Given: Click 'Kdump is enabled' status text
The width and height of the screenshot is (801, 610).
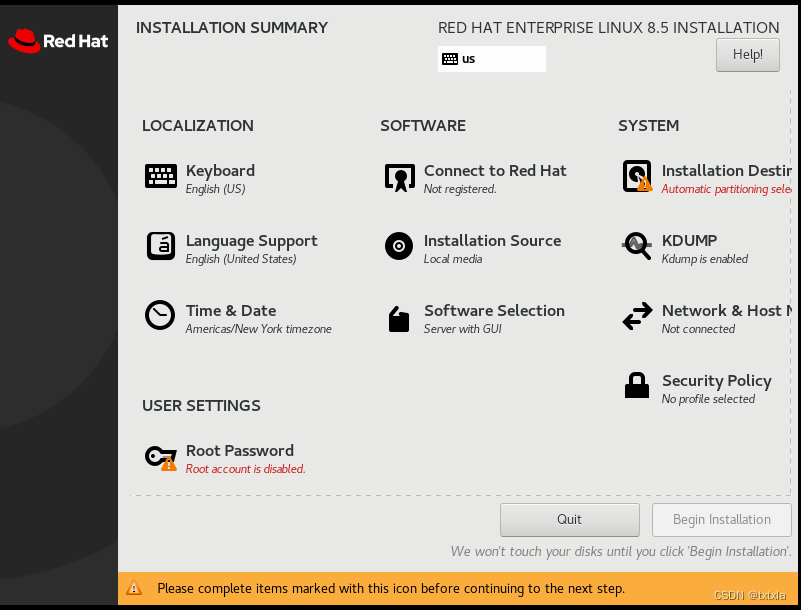Looking at the screenshot, I should [x=704, y=259].
